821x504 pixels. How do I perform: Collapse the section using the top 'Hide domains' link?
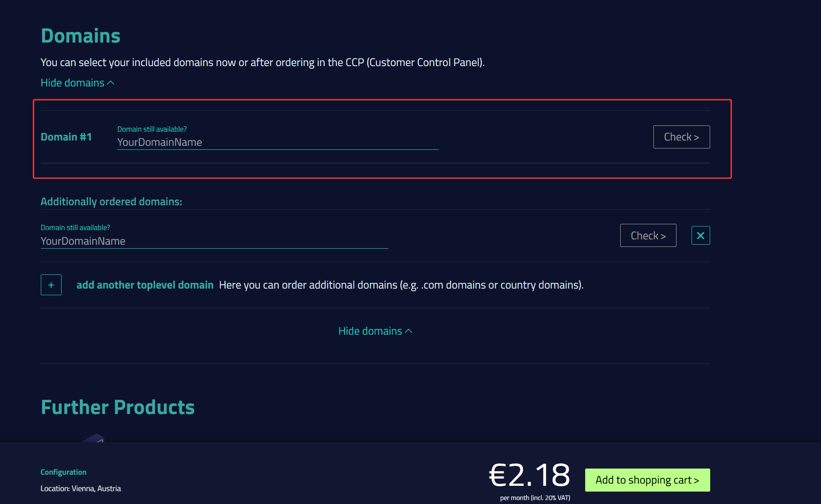[x=72, y=82]
